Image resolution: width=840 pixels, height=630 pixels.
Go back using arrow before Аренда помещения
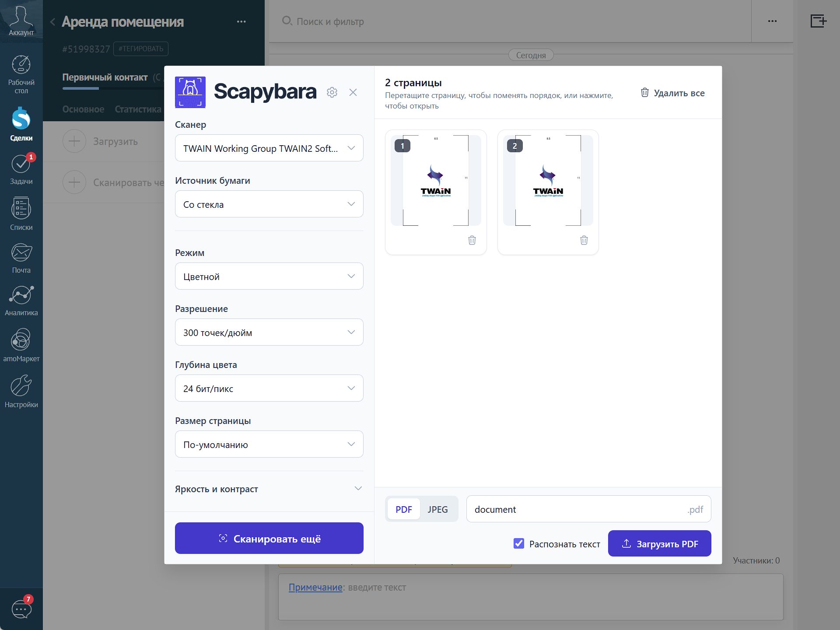pyautogui.click(x=52, y=22)
